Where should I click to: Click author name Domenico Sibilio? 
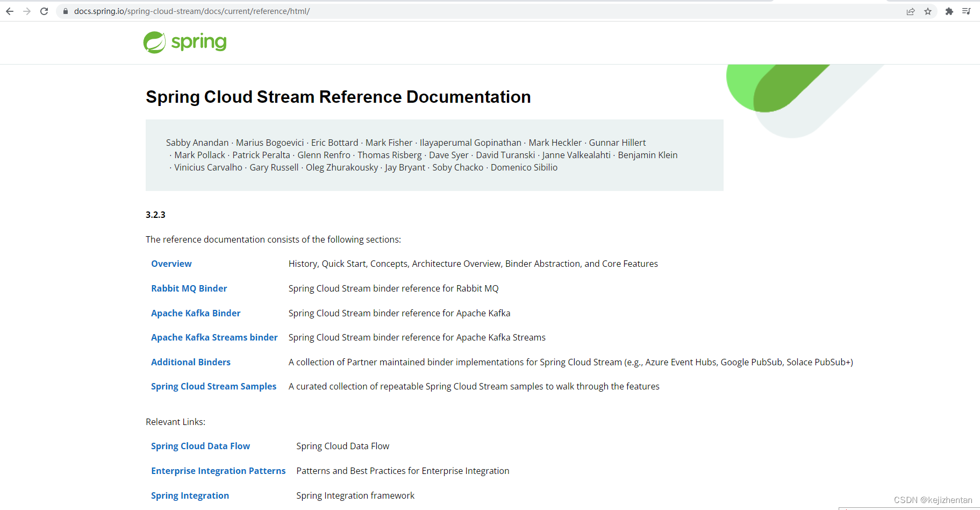coord(524,167)
